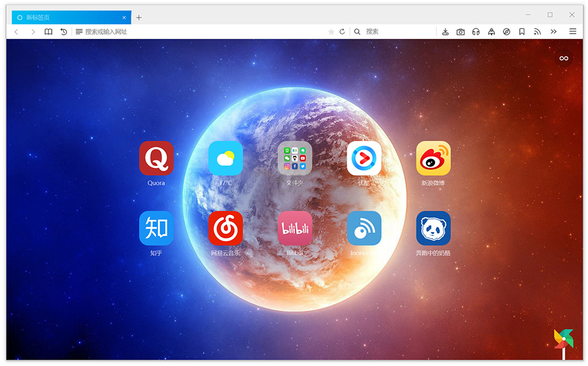Enable no-trace browsing via compass icon

[x=507, y=32]
